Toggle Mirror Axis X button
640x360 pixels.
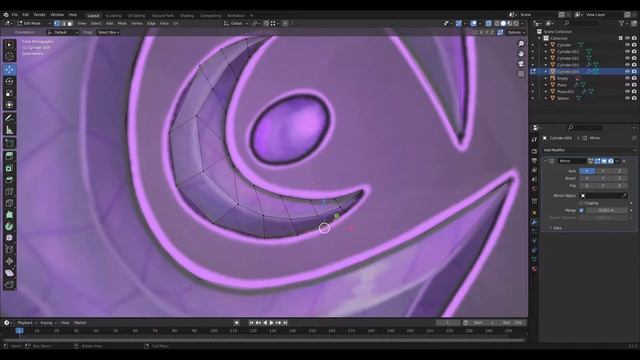coord(587,171)
